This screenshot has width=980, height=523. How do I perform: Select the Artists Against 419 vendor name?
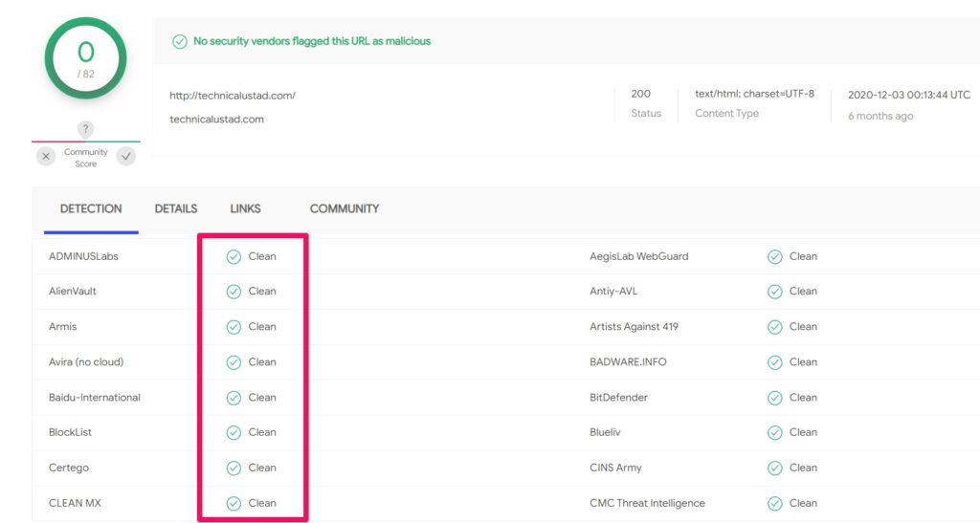tap(634, 327)
